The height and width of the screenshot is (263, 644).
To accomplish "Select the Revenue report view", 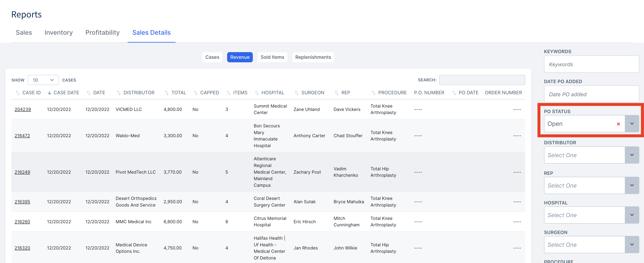I will [240, 57].
